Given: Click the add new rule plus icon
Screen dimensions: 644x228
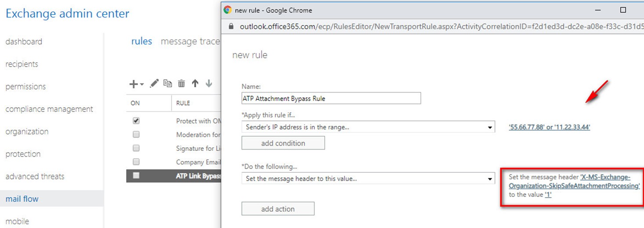Looking at the screenshot, I should [134, 84].
